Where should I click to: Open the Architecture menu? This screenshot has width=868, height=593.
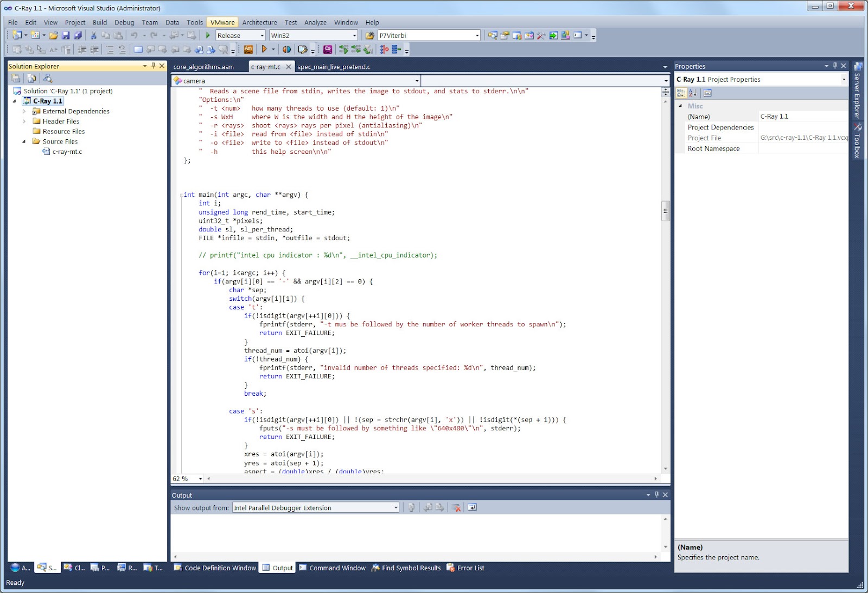tap(259, 22)
